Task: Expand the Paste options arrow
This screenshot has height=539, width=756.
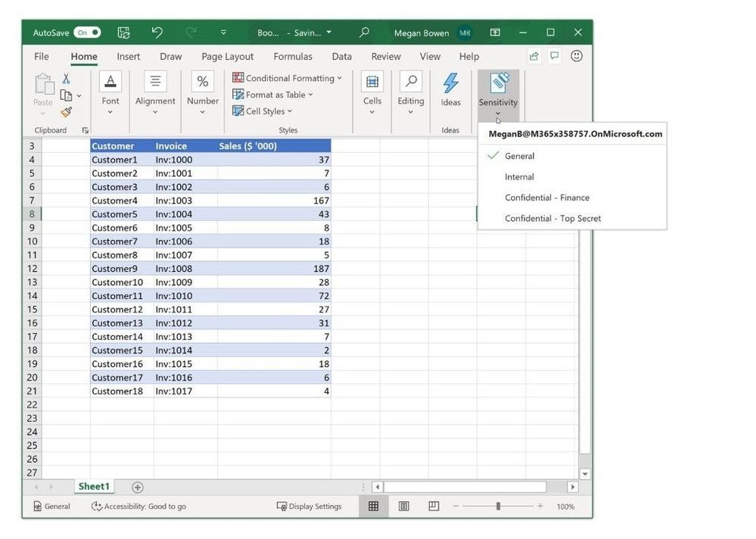Action: tap(43, 114)
